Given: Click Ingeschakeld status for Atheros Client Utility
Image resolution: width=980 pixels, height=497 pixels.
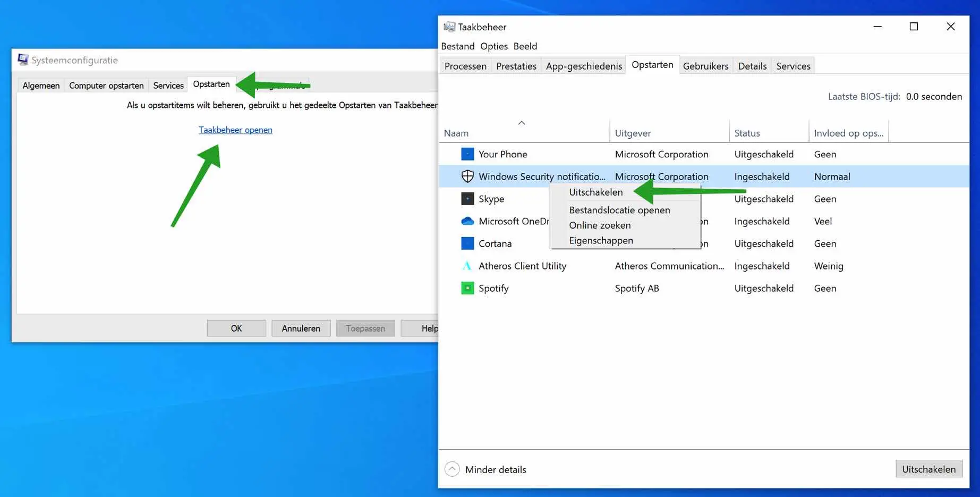Looking at the screenshot, I should 762,266.
